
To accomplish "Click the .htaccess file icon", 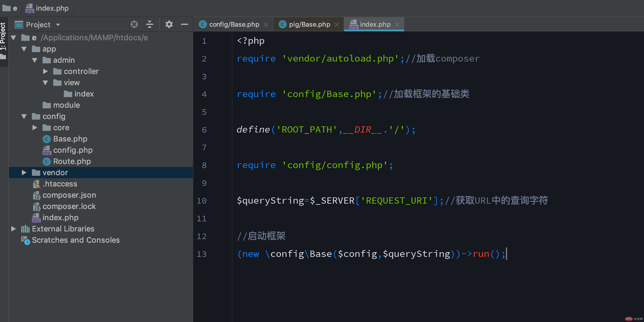I will pyautogui.click(x=36, y=184).
